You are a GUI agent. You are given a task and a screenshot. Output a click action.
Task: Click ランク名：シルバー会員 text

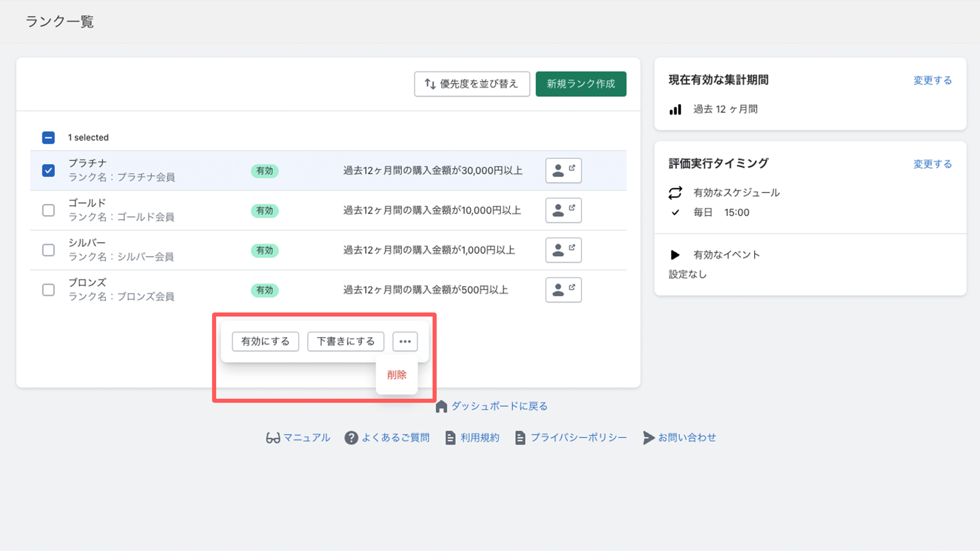tap(121, 257)
